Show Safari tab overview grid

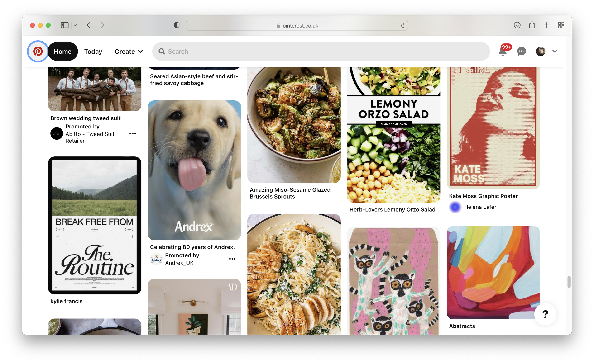click(561, 25)
